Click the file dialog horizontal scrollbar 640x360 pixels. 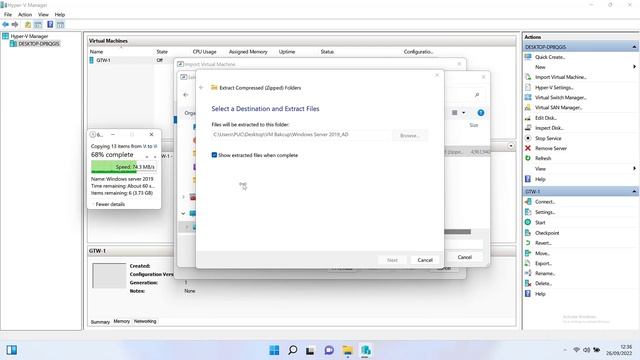click(x=457, y=232)
